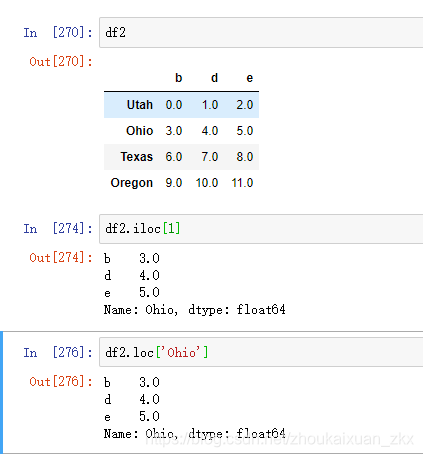The width and height of the screenshot is (423, 457).
Task: Click the df2.iloc[1] code cell
Action: point(261,229)
